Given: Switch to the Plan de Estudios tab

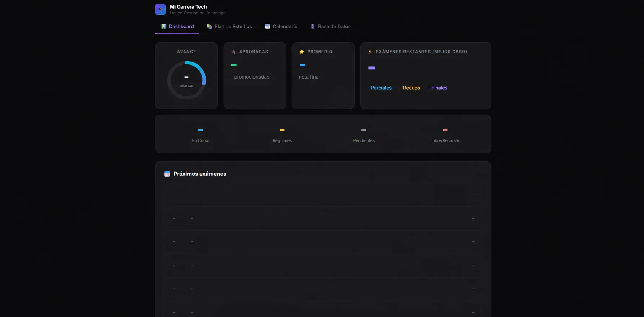Looking at the screenshot, I should 229,27.
